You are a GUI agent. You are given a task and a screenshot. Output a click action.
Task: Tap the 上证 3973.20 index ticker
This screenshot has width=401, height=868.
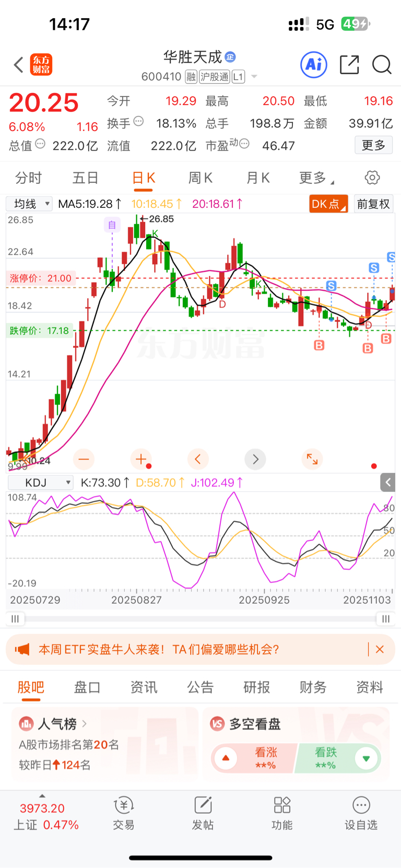coord(46,816)
